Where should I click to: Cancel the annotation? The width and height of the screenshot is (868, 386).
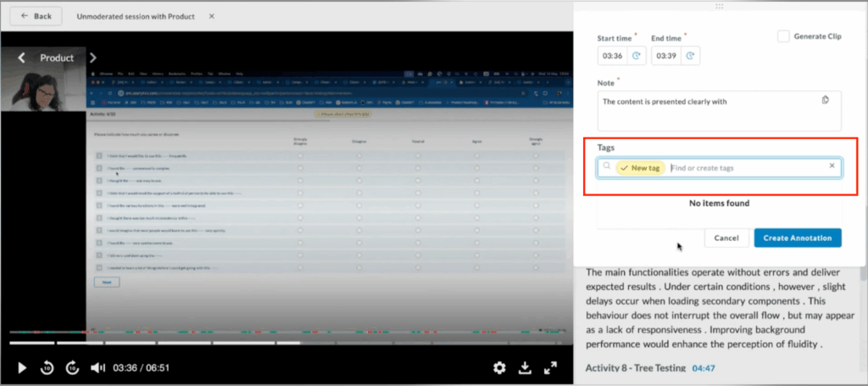[726, 238]
